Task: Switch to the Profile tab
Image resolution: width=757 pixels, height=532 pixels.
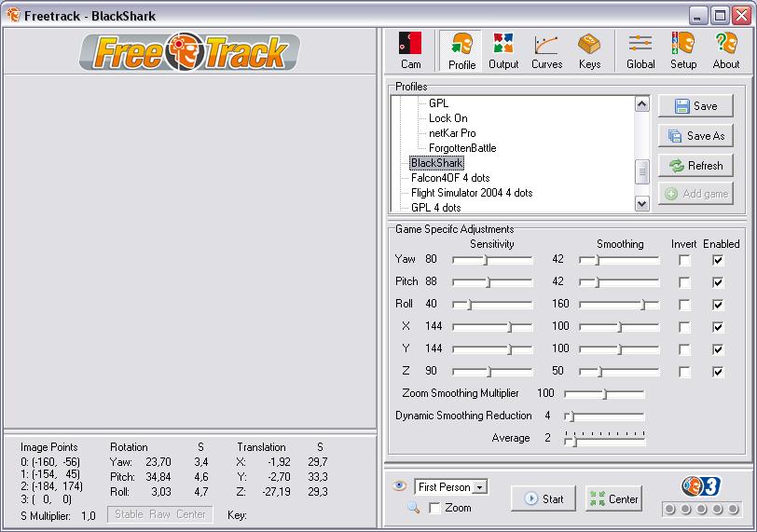Action: 461,50
